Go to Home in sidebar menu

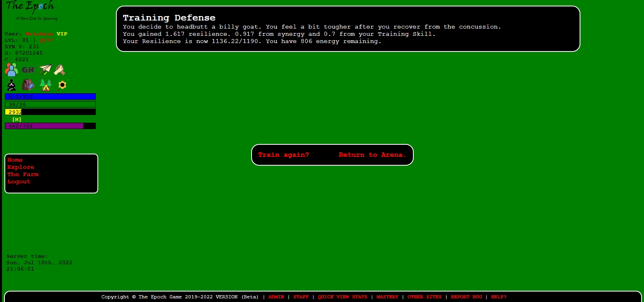pos(15,160)
